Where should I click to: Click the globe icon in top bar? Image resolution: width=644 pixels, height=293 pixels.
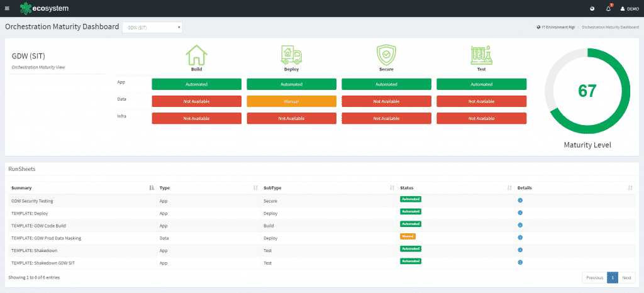point(592,9)
